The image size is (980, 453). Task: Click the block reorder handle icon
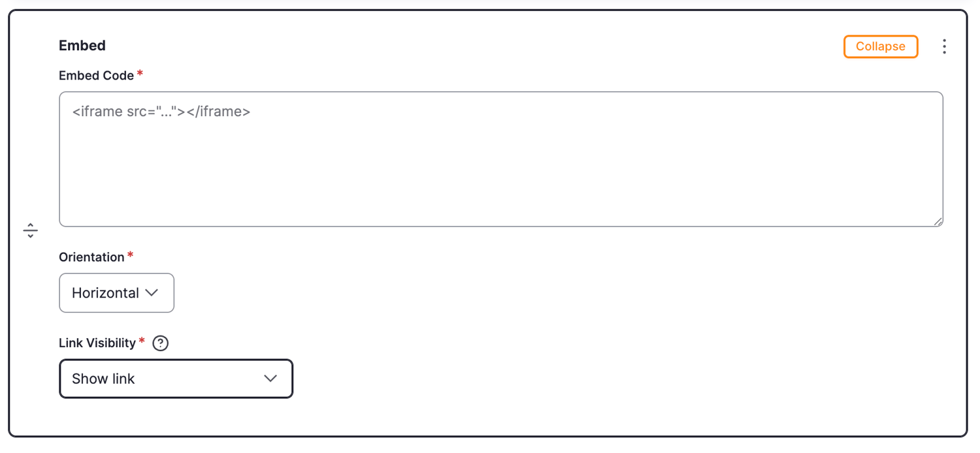click(x=31, y=230)
